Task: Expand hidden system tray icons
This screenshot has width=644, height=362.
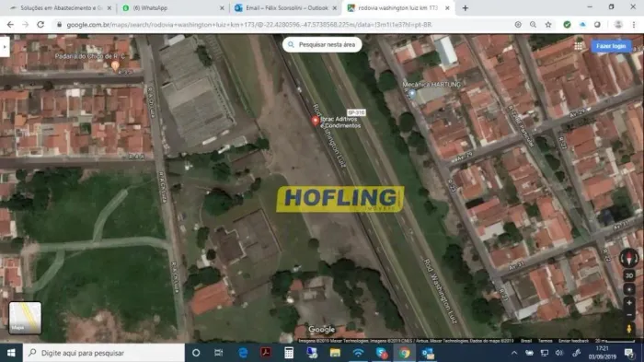Action: tap(514, 353)
